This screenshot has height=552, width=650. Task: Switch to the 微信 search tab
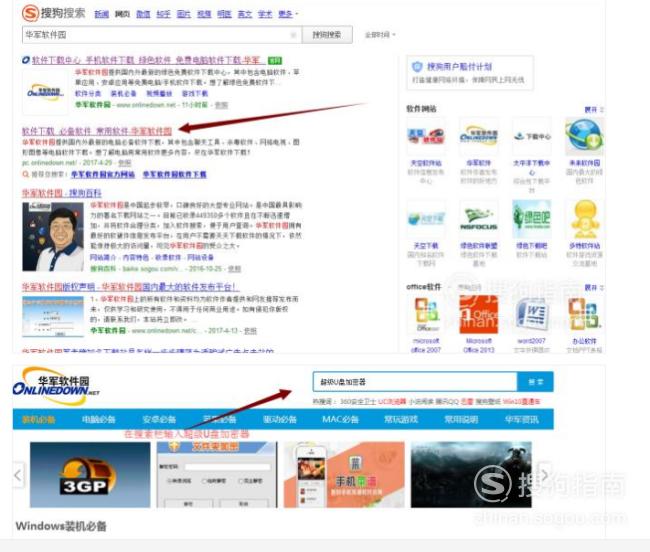tap(143, 14)
